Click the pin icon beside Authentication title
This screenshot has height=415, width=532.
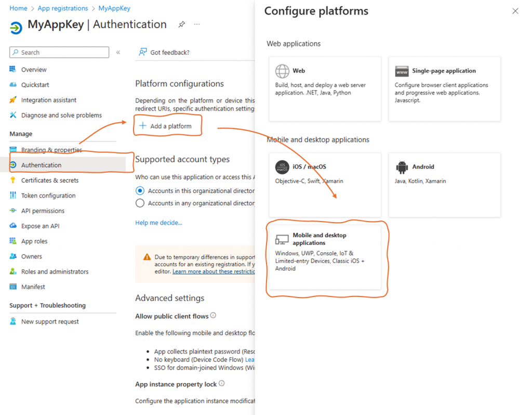click(182, 24)
